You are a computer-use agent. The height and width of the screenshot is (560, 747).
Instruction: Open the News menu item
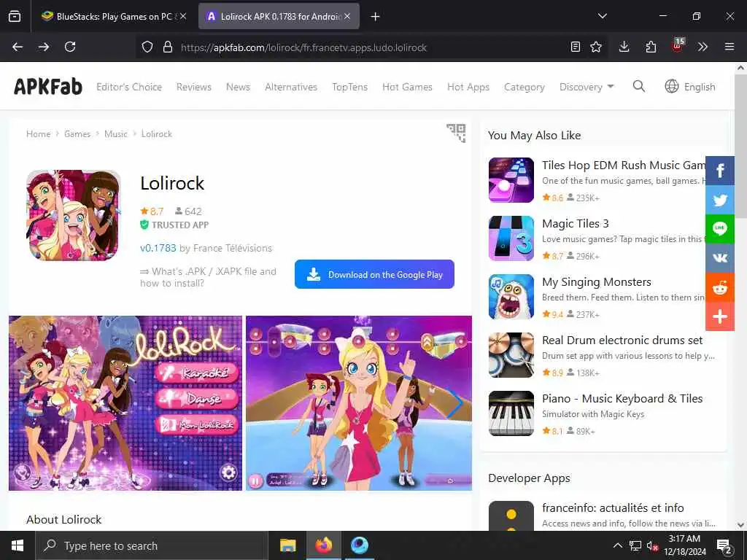coord(239,87)
